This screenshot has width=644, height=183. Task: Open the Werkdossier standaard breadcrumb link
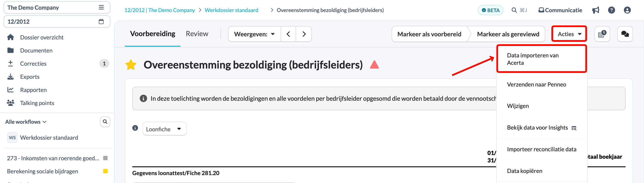[x=231, y=10]
